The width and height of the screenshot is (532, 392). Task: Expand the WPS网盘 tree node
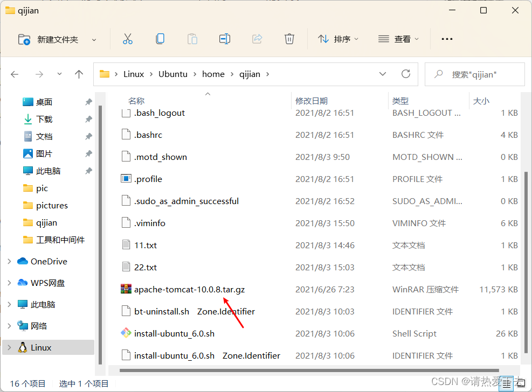pos(9,283)
